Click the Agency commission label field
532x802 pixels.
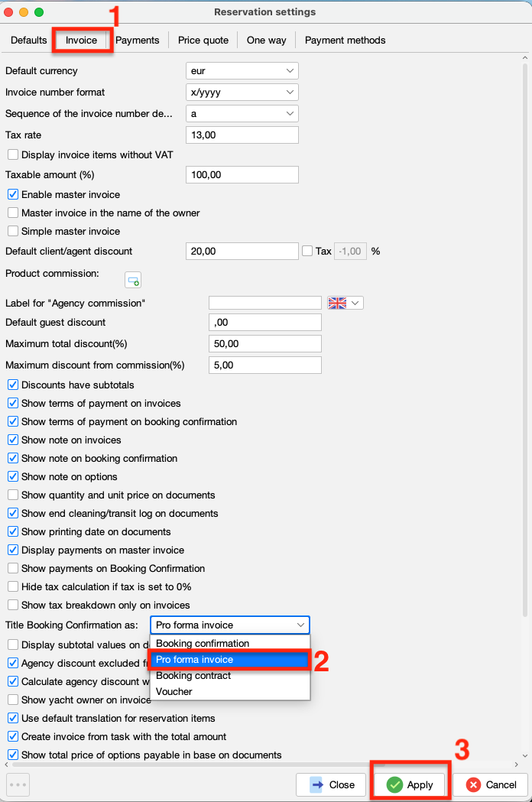(265, 303)
